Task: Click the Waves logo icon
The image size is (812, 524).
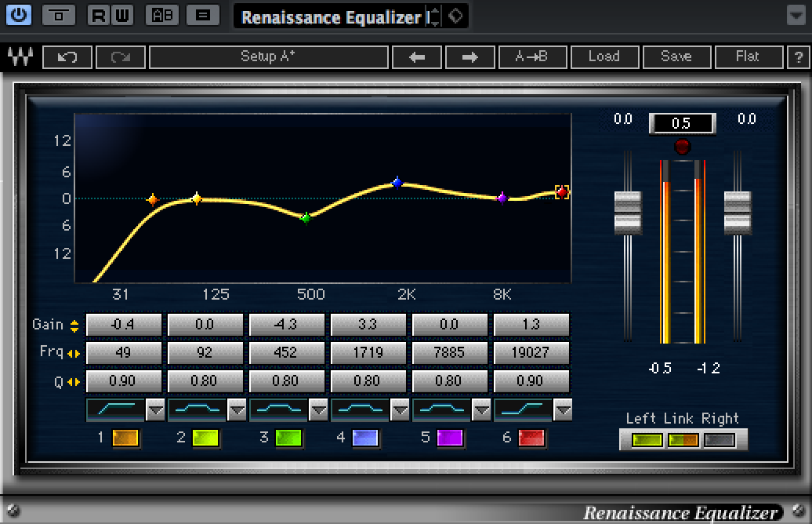Action: pyautogui.click(x=20, y=56)
